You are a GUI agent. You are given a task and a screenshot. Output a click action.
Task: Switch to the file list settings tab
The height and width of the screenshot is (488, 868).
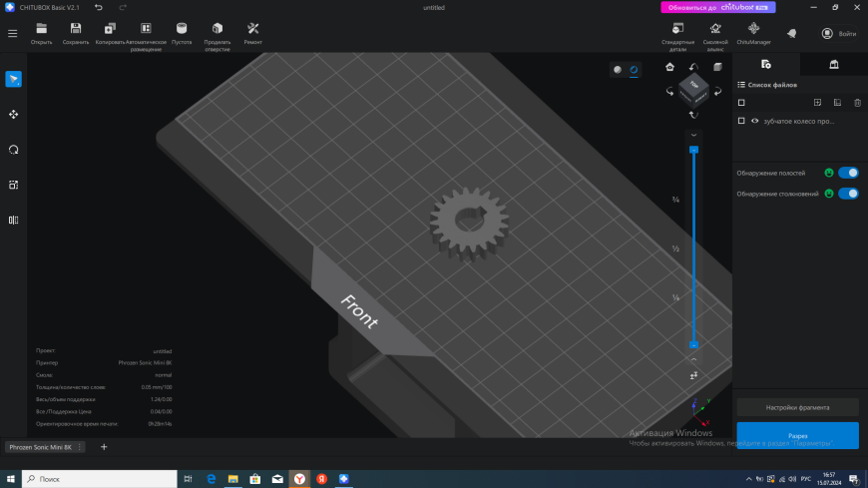[766, 64]
